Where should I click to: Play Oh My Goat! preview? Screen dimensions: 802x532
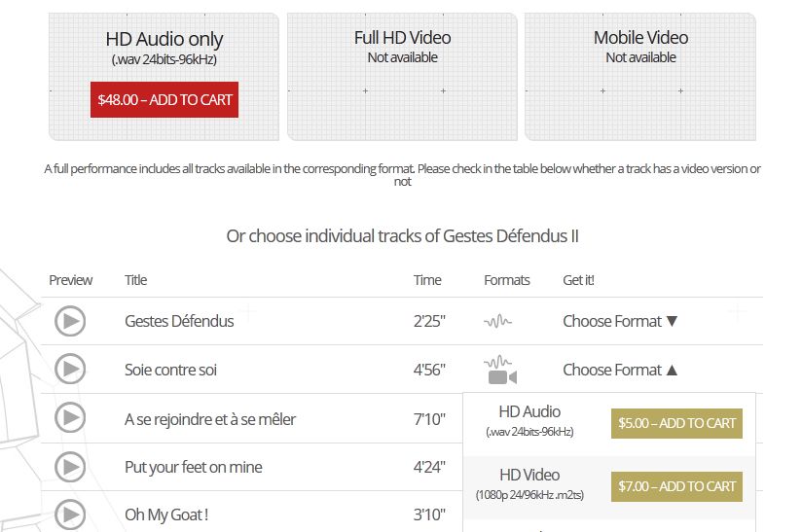(70, 514)
